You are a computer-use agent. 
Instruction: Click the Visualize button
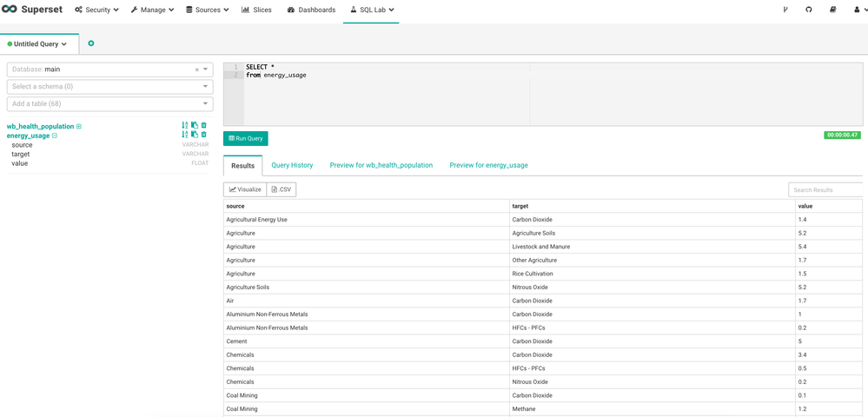pyautogui.click(x=245, y=189)
